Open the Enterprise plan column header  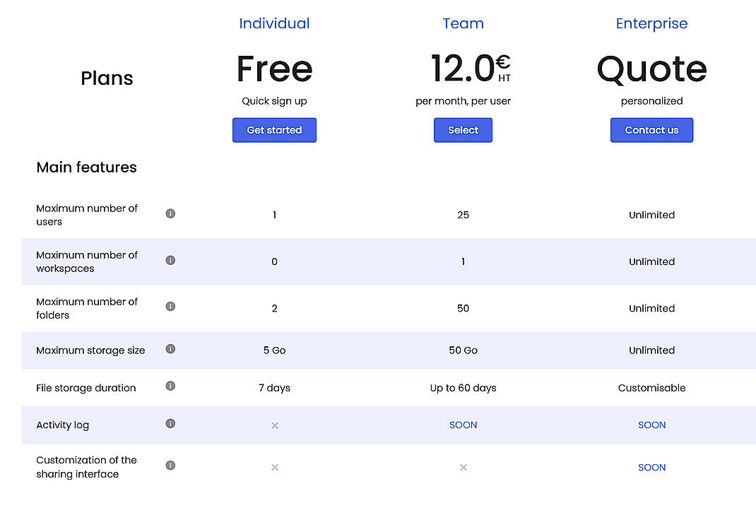pos(651,23)
